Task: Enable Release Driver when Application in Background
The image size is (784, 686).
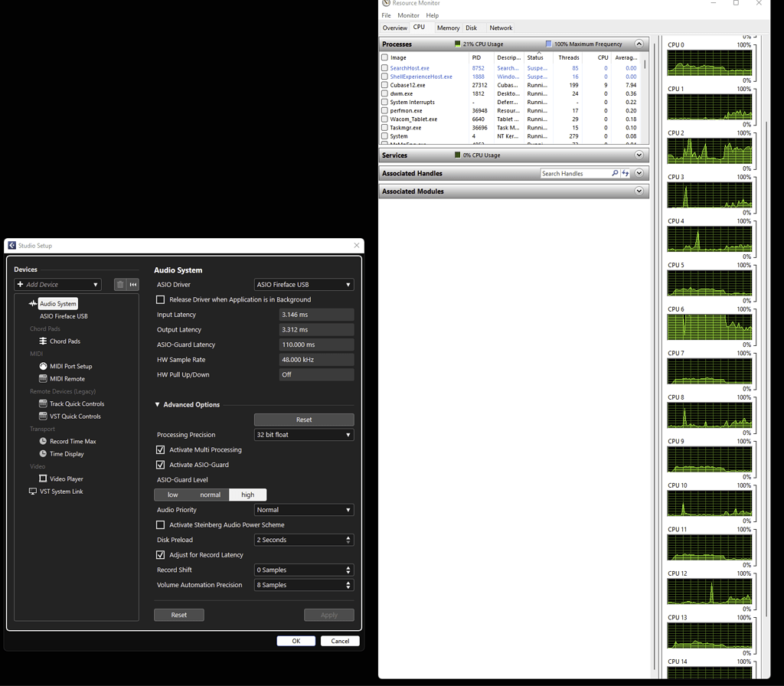Action: [x=160, y=299]
